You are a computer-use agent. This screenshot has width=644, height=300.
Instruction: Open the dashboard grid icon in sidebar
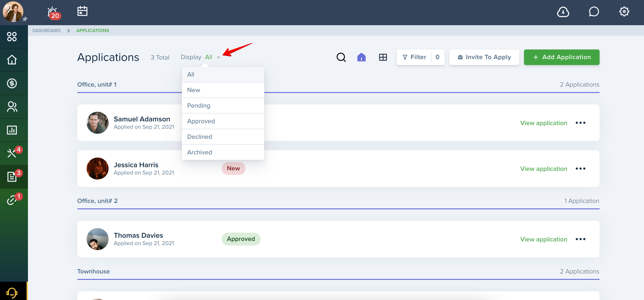tap(12, 37)
